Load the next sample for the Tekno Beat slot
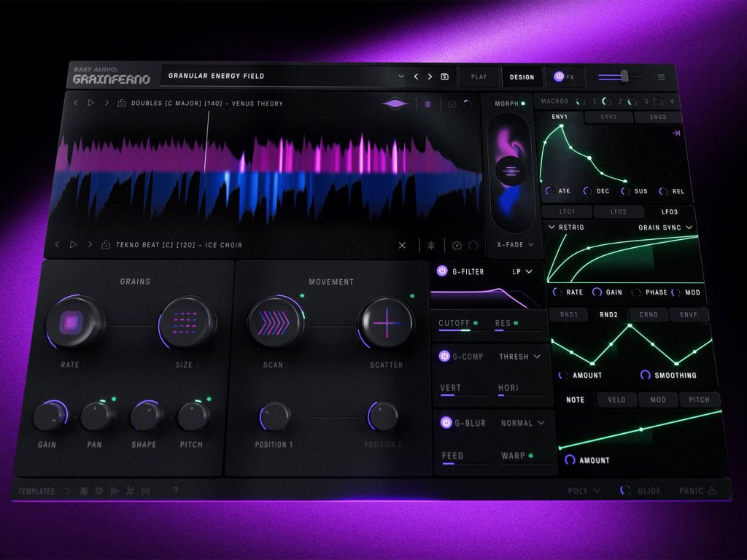The width and height of the screenshot is (747, 560). tap(90, 244)
